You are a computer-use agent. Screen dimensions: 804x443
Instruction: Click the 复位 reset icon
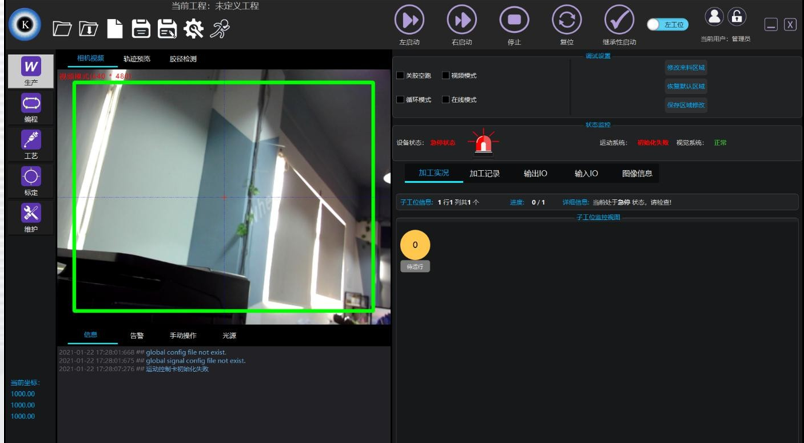567,20
